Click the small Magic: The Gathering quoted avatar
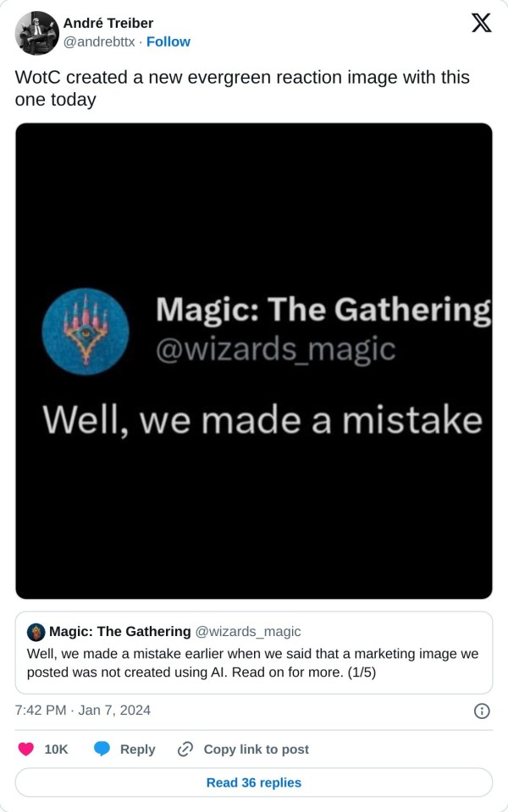The width and height of the screenshot is (508, 812). tap(36, 632)
